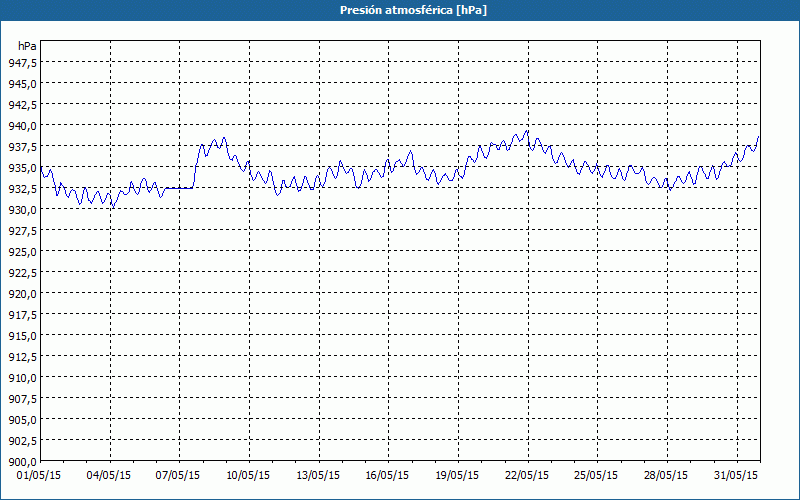800x500 pixels.
Task: Click the 07/05/15 date label
Action: click(178, 475)
